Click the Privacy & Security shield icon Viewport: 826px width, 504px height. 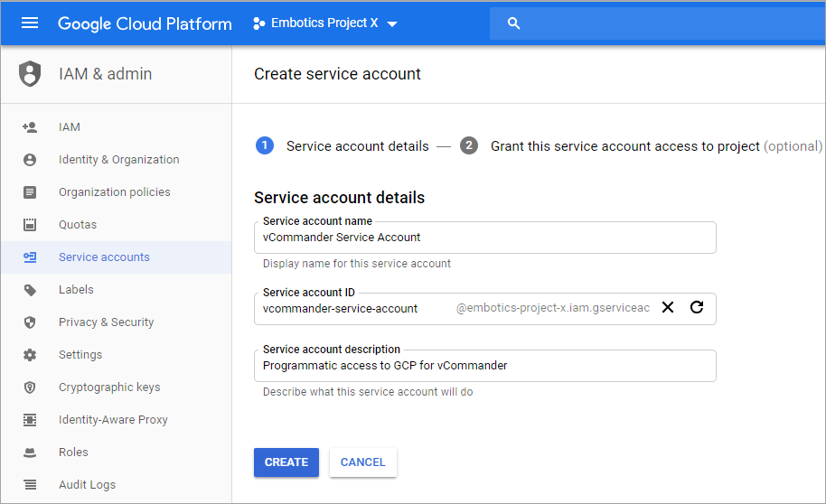(x=30, y=322)
